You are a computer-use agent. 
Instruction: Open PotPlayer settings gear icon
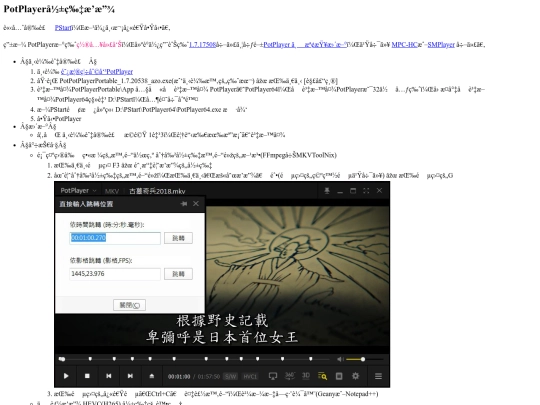[x=355, y=376]
